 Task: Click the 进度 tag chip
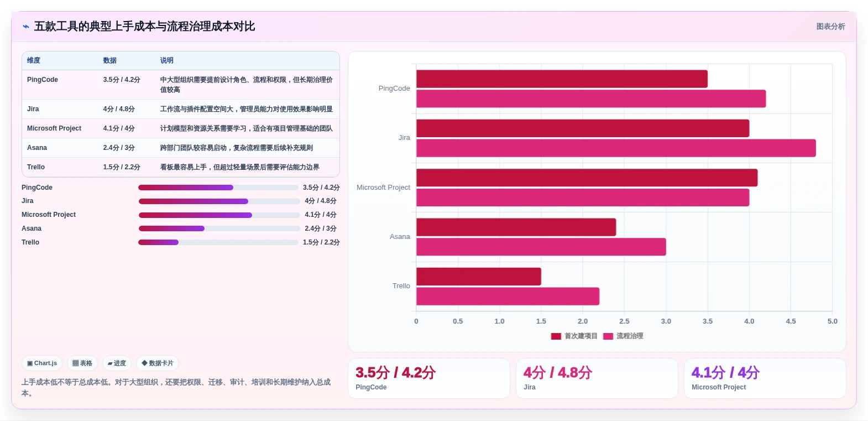(x=117, y=363)
